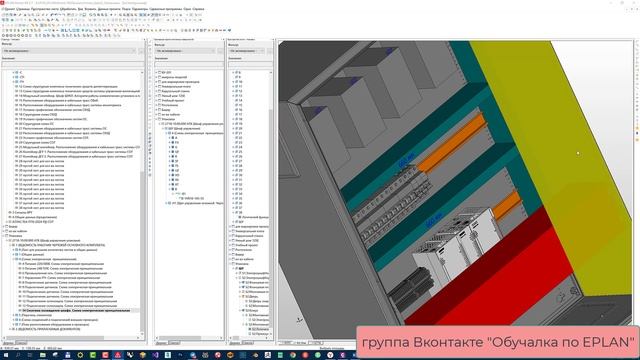The height and width of the screenshot is (360, 640).
Task: Open the Данные проекта menu
Action: click(109, 9)
